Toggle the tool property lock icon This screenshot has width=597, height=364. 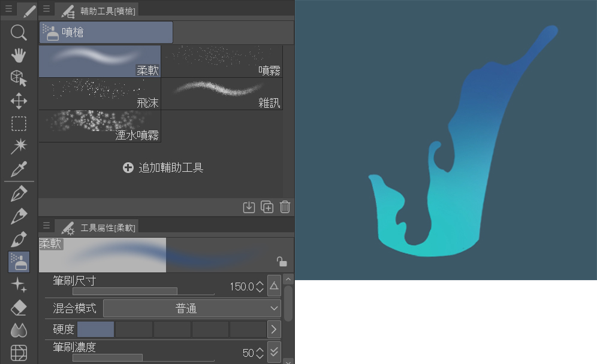[x=281, y=261]
